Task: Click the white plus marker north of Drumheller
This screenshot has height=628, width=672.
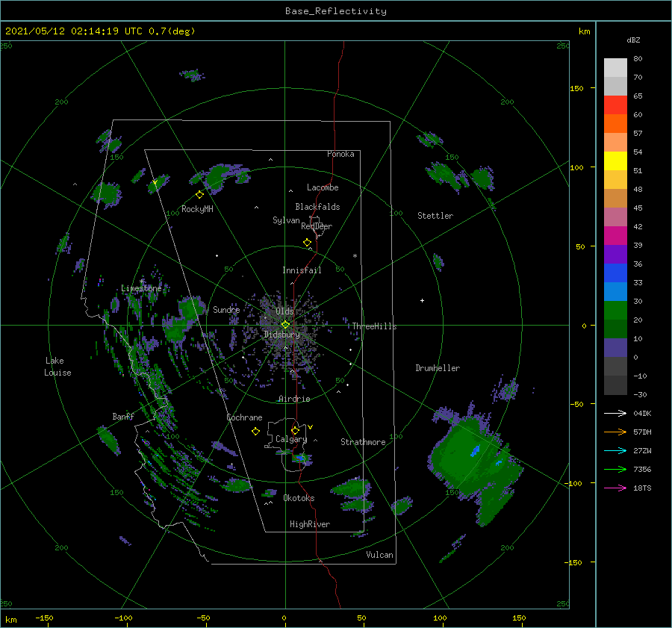Action: click(422, 300)
